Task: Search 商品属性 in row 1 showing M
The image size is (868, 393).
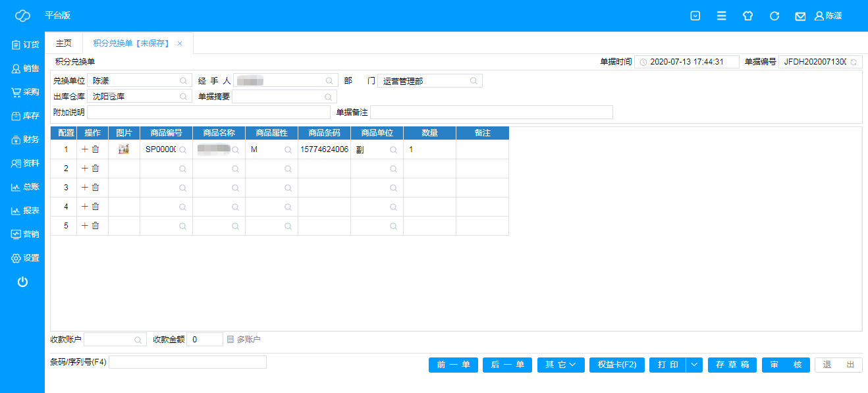Action: coord(288,149)
